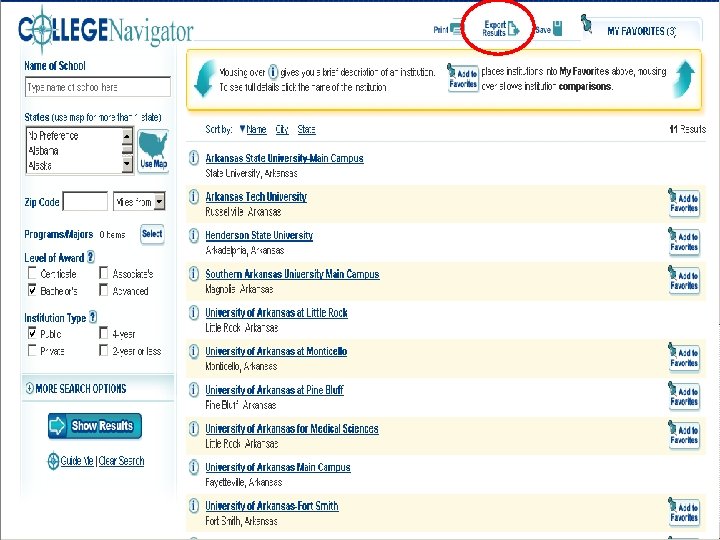Click the Show Results button
Viewport: 720px width, 540px height.
[x=95, y=426]
